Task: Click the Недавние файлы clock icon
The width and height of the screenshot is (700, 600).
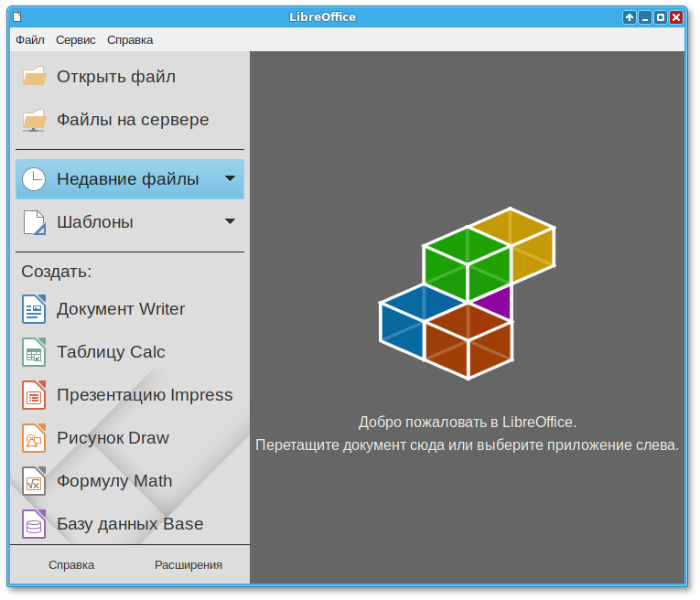Action: [x=34, y=179]
